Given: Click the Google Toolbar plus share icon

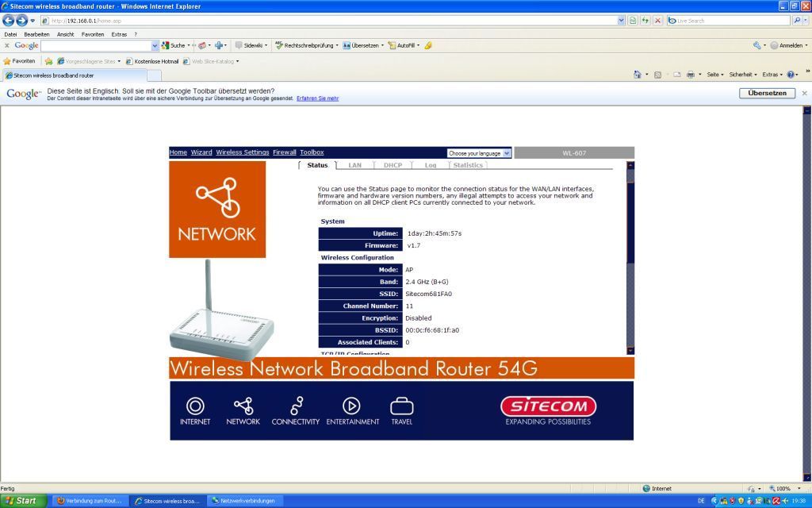Looking at the screenshot, I should [x=219, y=45].
